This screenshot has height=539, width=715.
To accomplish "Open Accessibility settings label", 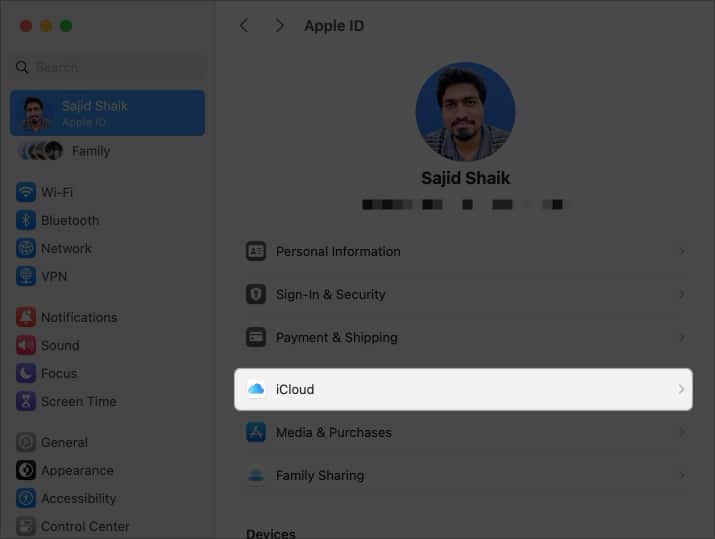I will (79, 498).
